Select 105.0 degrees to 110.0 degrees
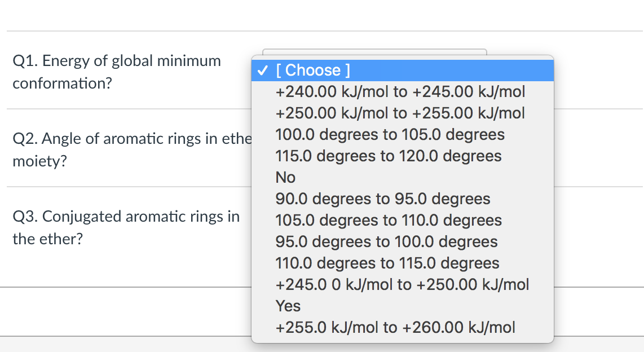Viewport: 644px width, 352px height. pos(389,220)
